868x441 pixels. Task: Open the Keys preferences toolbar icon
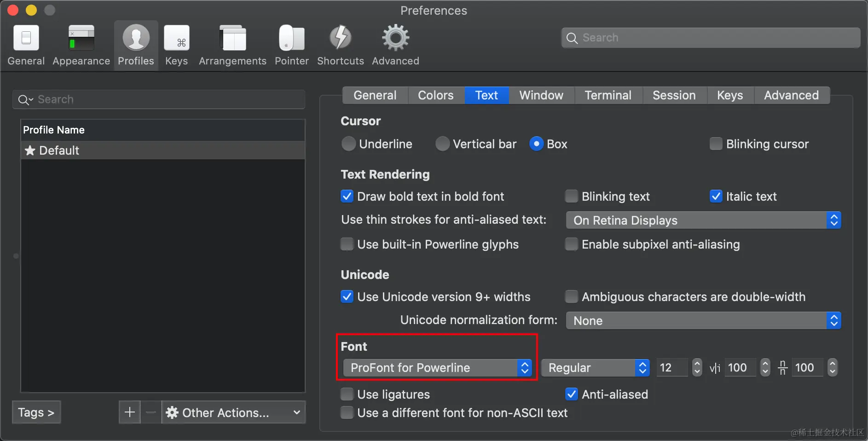177,39
